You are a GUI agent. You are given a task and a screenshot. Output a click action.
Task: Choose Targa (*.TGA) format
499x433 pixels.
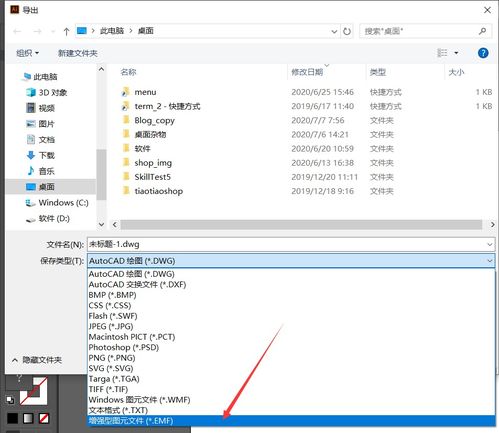291,379
